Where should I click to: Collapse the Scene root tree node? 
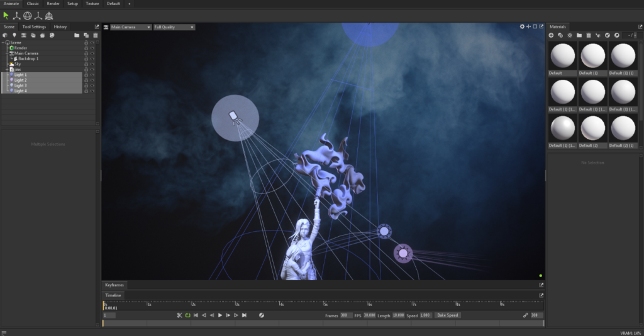[3, 43]
